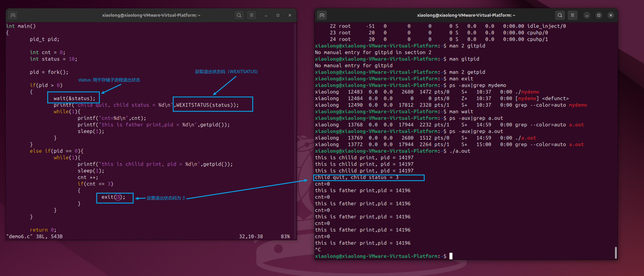Click 'else if(pid == 0){' line
This screenshot has width=644, height=276.
(x=57, y=151)
